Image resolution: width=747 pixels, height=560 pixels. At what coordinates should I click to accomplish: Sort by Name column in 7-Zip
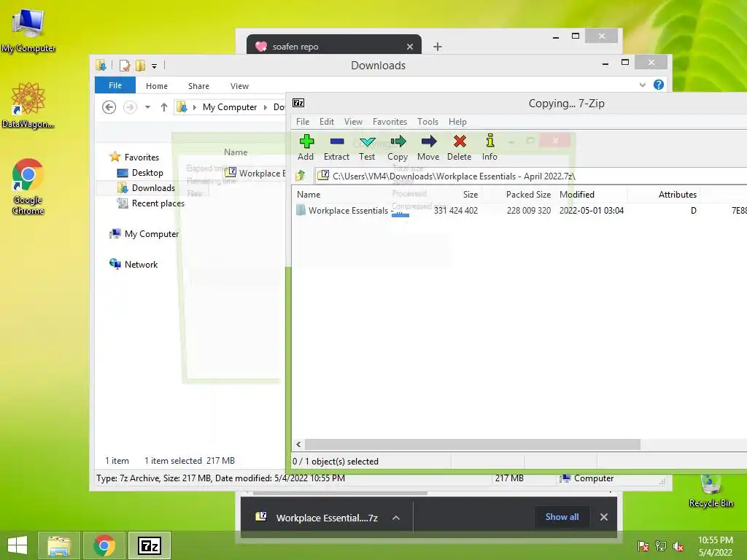click(309, 194)
